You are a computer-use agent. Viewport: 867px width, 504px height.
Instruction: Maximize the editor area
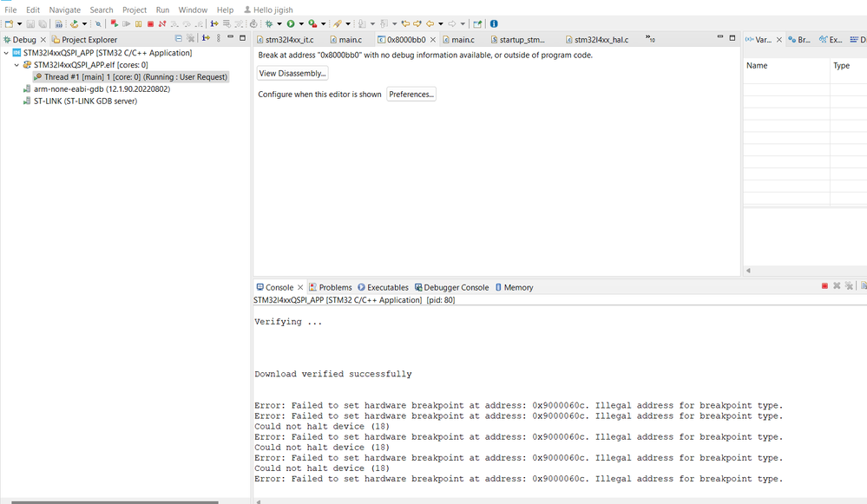[x=732, y=37]
